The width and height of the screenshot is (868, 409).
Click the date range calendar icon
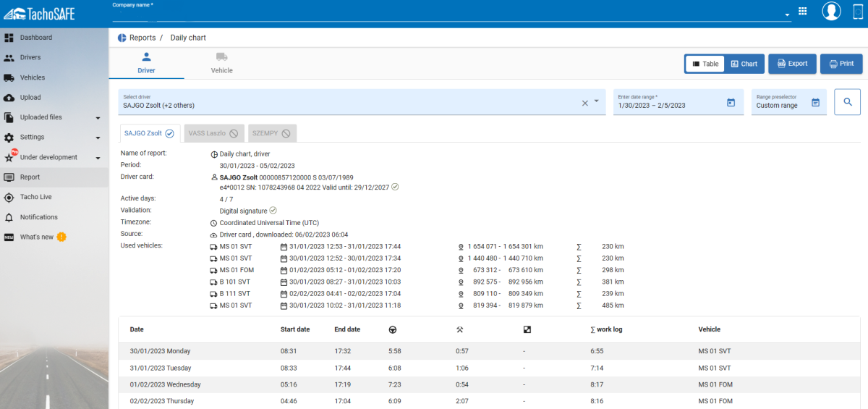(x=731, y=103)
